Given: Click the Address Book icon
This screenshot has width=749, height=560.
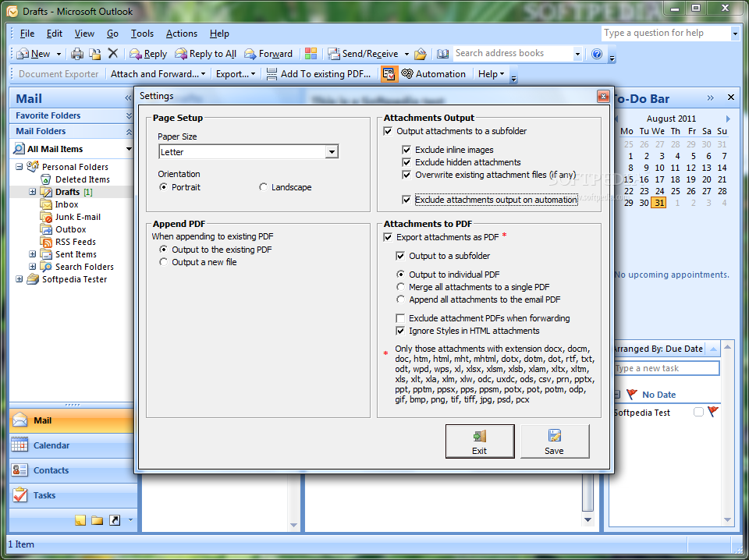Looking at the screenshot, I should click(443, 54).
